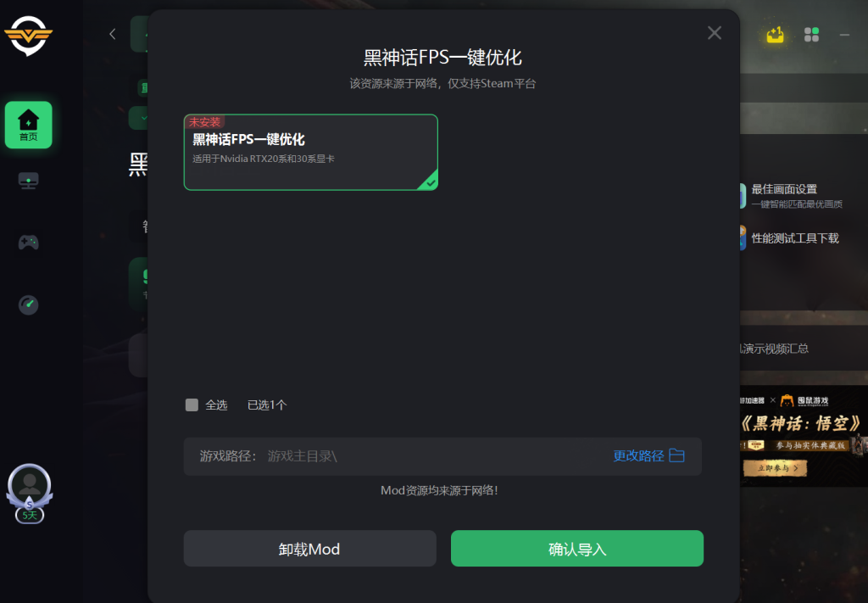
Task: Go to the 首页 home sidebar icon
Action: click(28, 125)
